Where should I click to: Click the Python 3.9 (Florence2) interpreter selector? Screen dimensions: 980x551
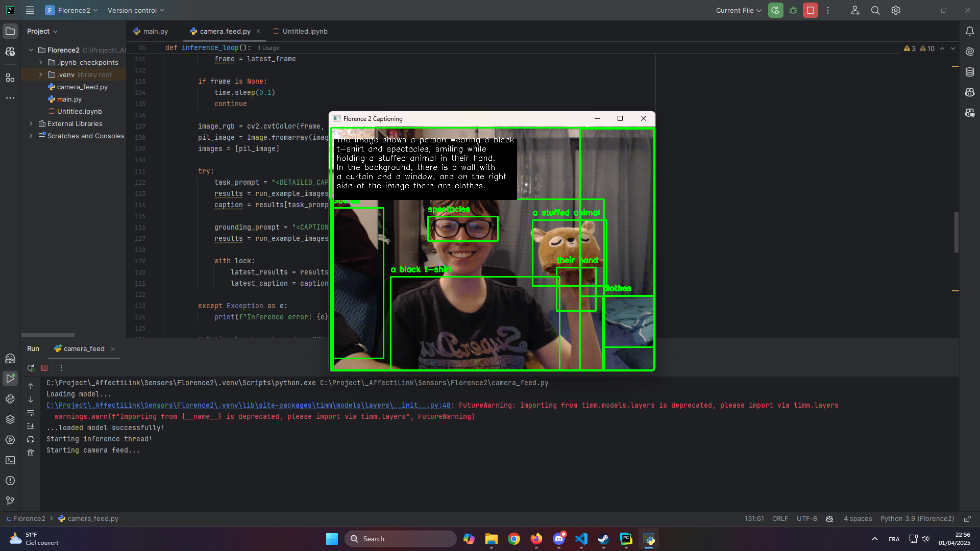917,518
